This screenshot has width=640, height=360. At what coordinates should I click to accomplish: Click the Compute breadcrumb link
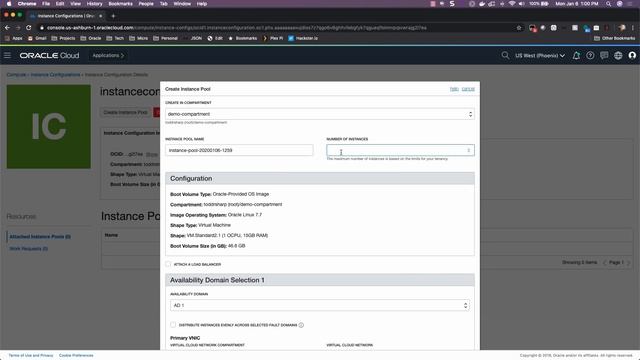click(x=16, y=75)
